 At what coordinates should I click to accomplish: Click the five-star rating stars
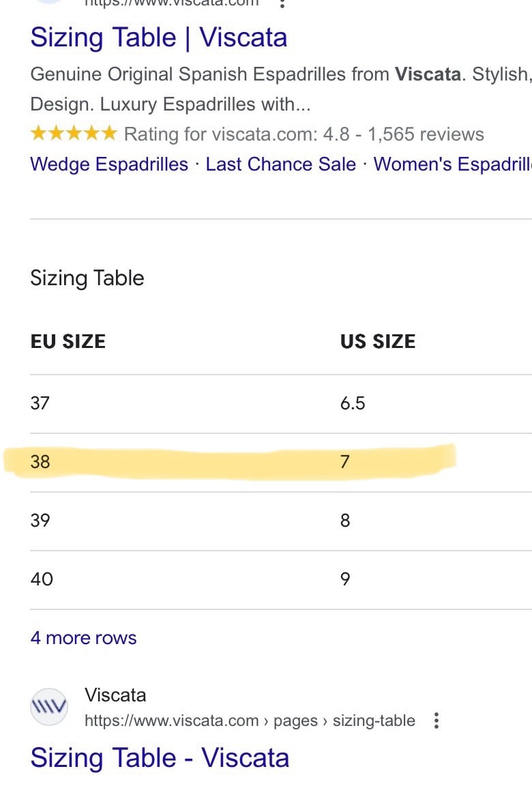point(74,134)
